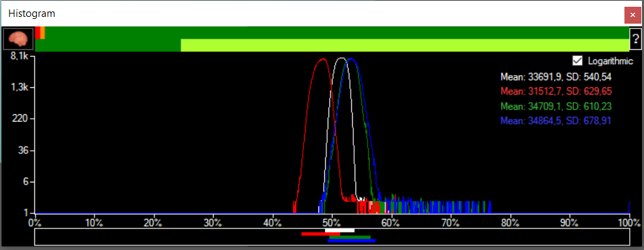Select the red range bar below histogram

coord(321,234)
